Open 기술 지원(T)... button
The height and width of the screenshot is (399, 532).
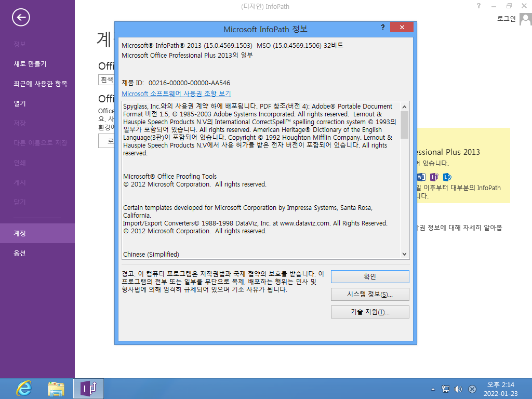[x=370, y=312]
